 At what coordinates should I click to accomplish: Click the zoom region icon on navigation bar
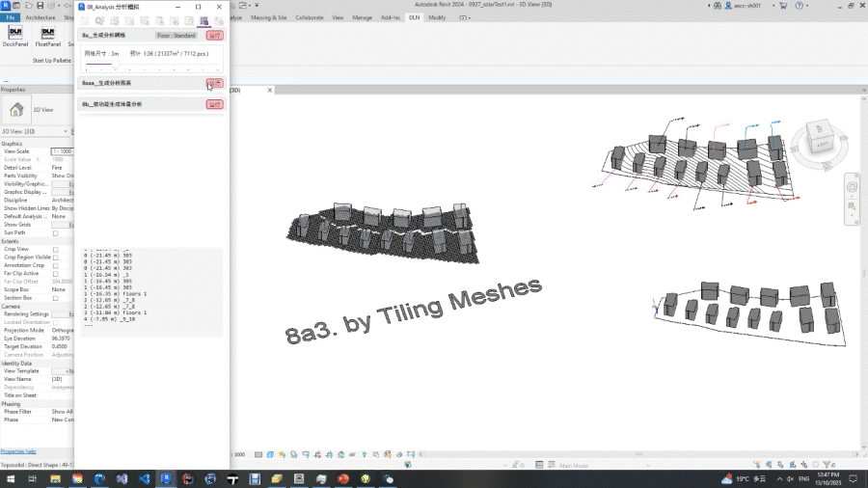point(852,206)
